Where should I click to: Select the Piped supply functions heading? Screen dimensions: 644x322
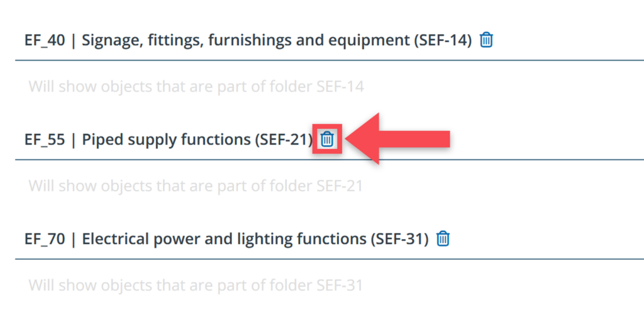(167, 140)
